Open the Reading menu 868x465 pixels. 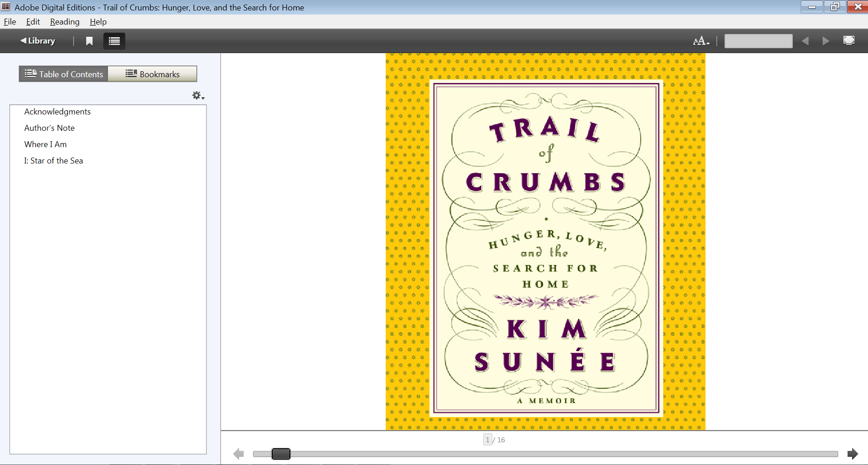(64, 21)
